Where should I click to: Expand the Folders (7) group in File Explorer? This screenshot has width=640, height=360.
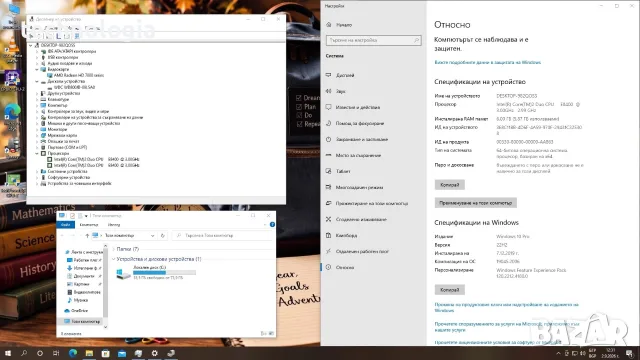point(113,249)
